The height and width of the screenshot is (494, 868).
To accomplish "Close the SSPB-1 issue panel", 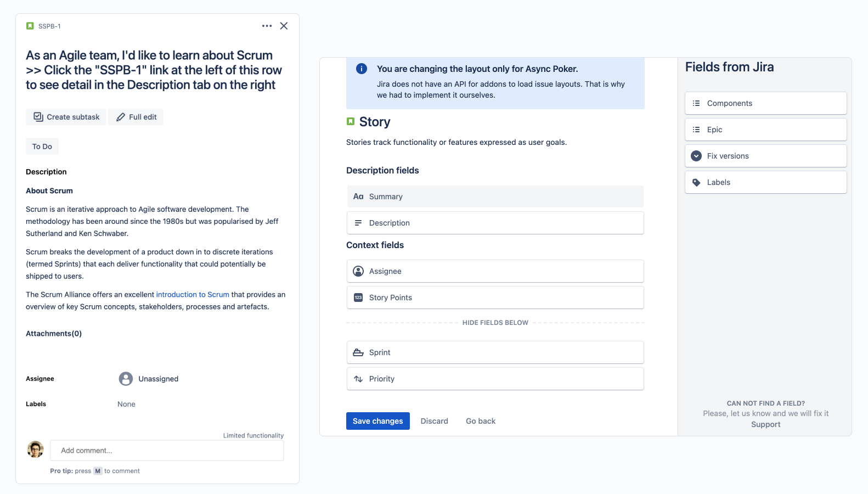I will [x=284, y=26].
